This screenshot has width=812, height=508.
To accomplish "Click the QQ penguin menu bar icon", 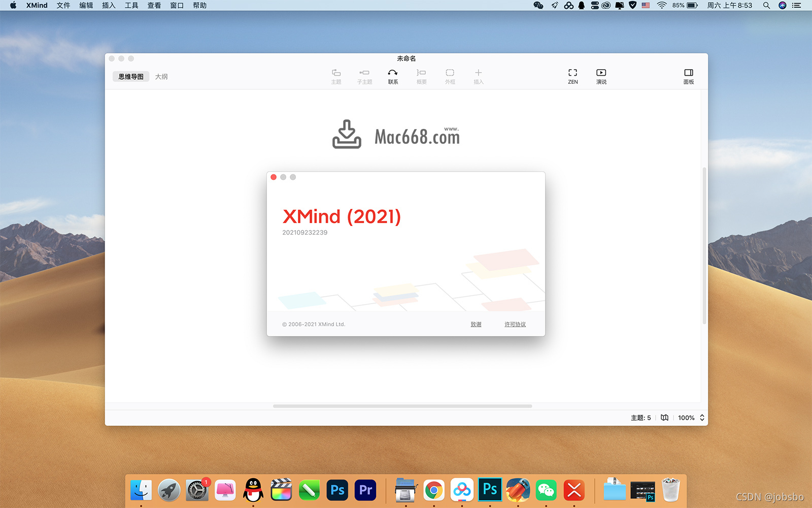I will coord(582,5).
